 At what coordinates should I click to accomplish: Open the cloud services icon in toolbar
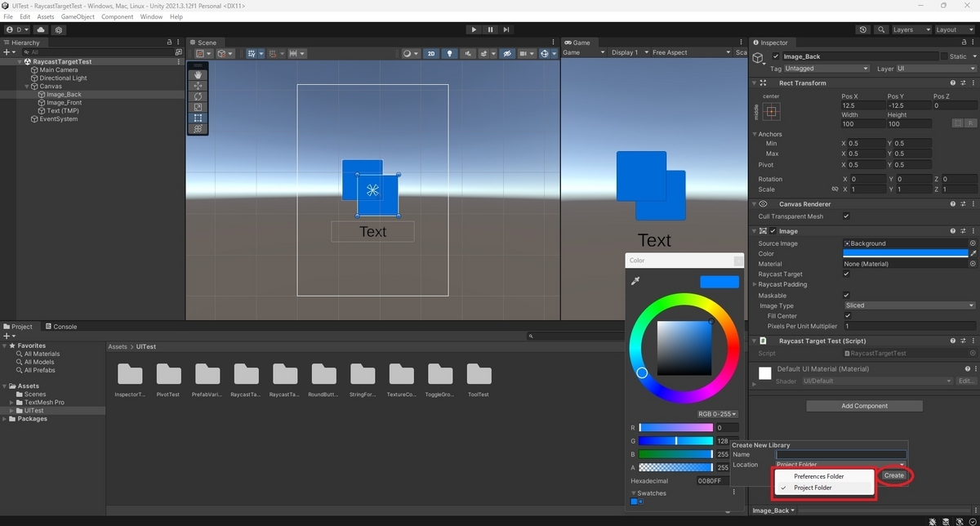pos(41,29)
